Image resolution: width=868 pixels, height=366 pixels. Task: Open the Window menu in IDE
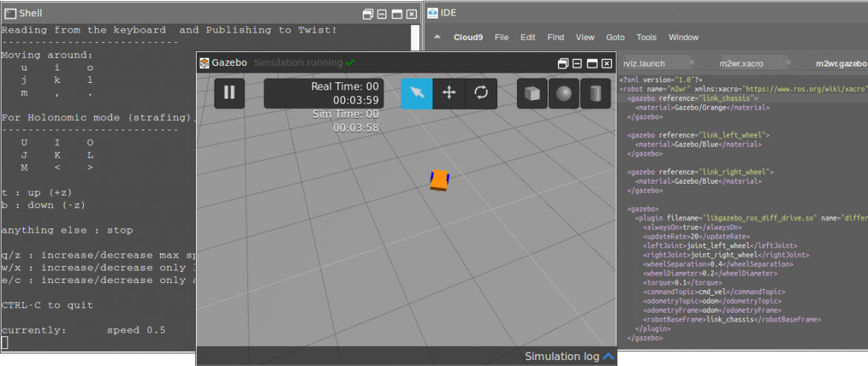[x=683, y=37]
